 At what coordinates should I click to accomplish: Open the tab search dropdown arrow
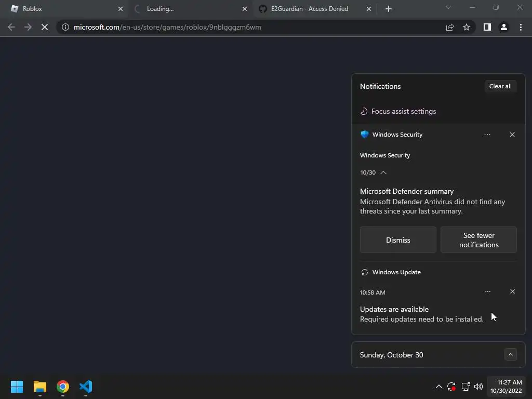[448, 7]
